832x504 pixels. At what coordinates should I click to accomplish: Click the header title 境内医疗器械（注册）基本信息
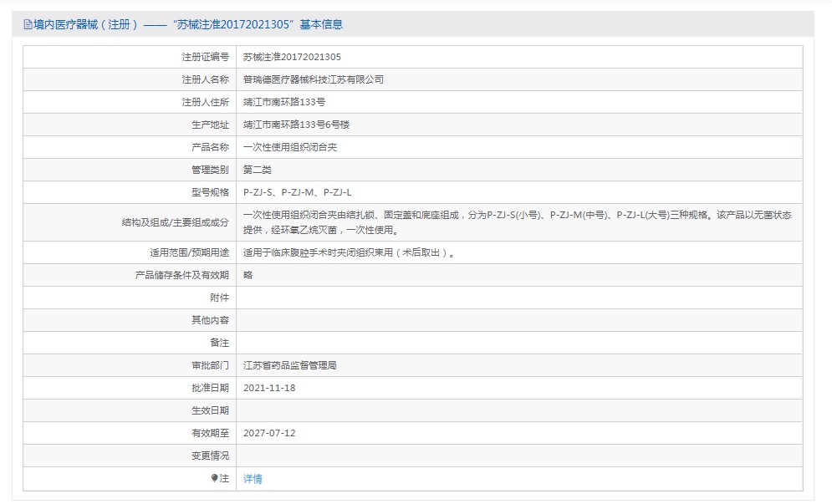tap(188, 24)
